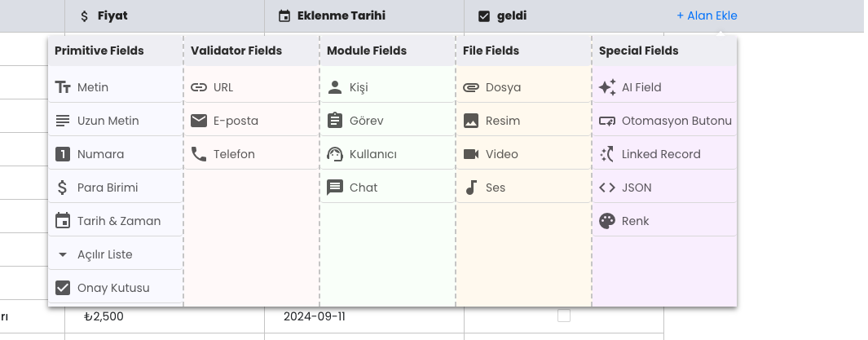
Task: Select the Renk palette icon
Action: click(x=607, y=221)
